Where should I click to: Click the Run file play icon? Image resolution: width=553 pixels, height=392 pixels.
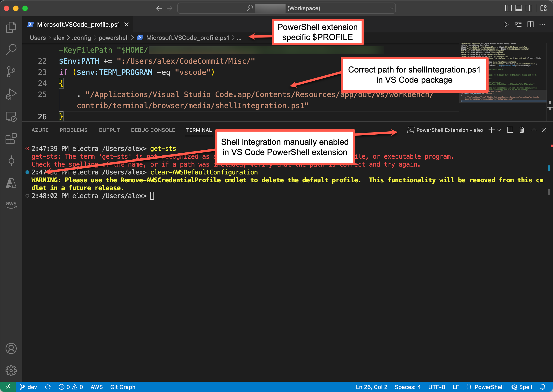point(506,24)
